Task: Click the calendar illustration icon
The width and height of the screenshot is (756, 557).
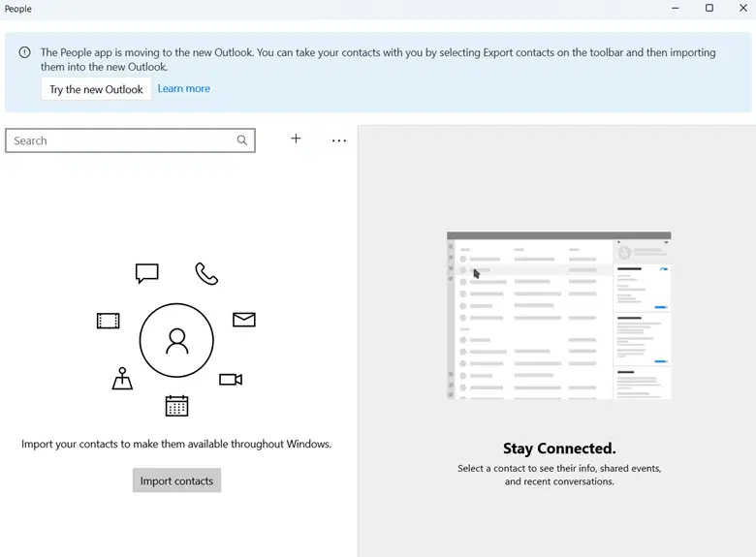Action: coord(176,406)
